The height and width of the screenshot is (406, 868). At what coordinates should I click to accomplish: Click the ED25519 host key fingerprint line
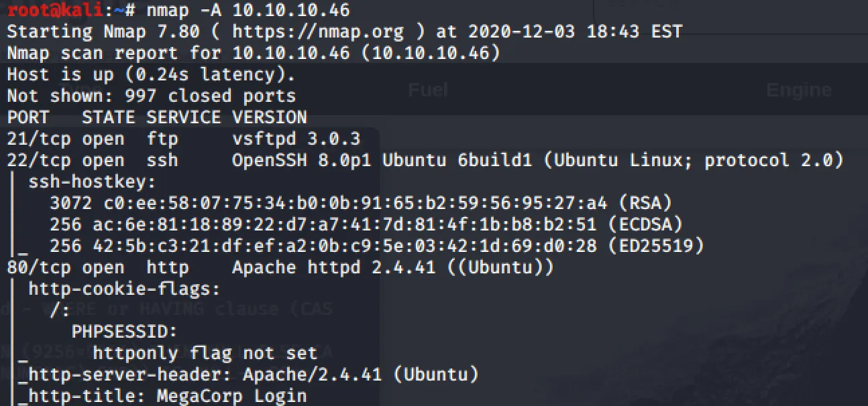376,246
